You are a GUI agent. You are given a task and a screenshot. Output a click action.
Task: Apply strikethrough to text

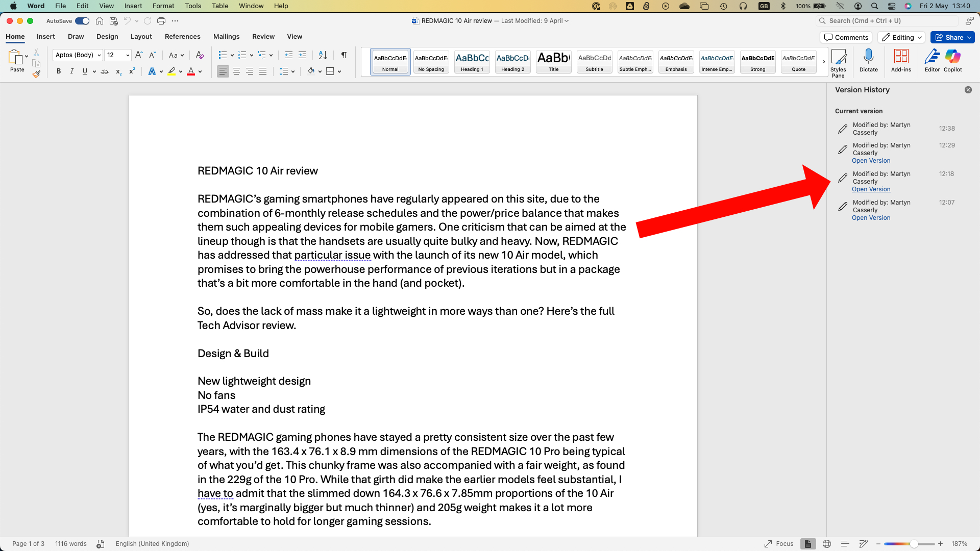click(x=105, y=71)
